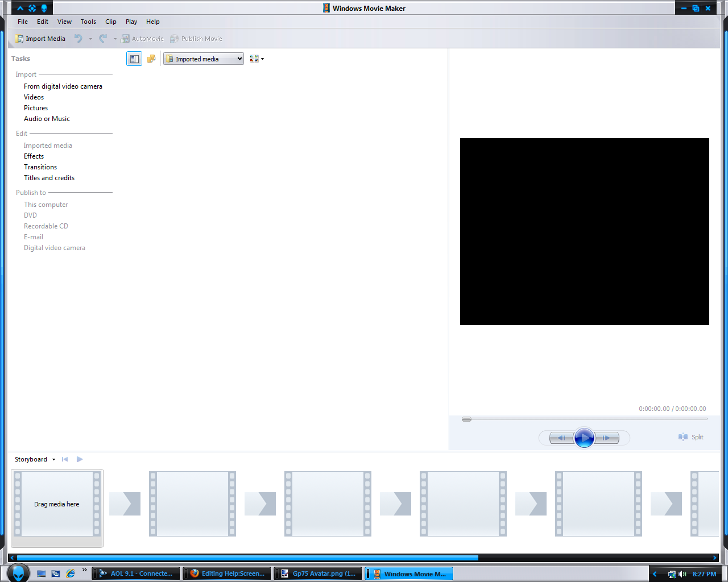Click the black preview monitor area
This screenshot has width=728, height=582.
pos(585,231)
